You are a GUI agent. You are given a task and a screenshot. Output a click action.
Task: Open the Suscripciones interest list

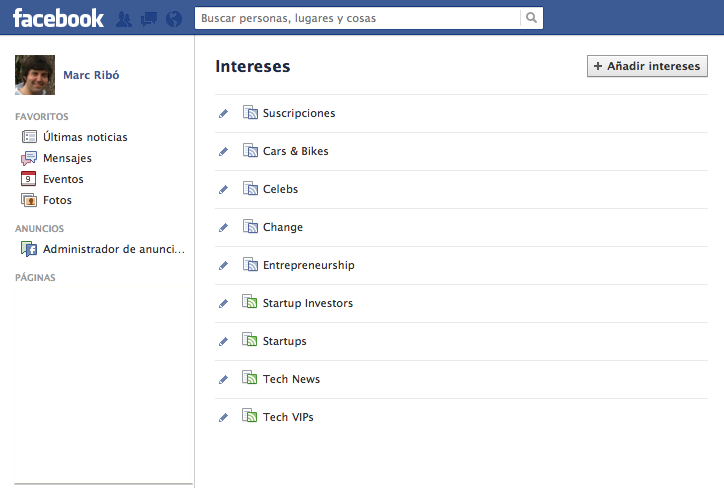tap(299, 113)
